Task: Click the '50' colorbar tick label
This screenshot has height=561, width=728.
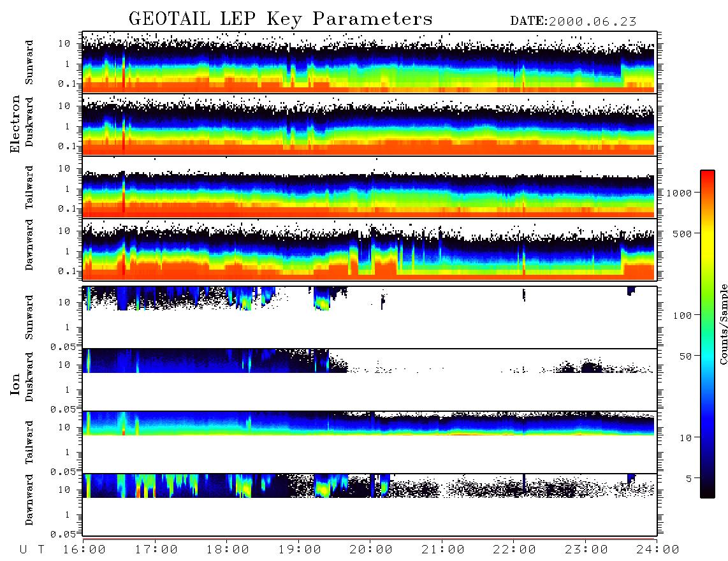Action: coord(685,356)
